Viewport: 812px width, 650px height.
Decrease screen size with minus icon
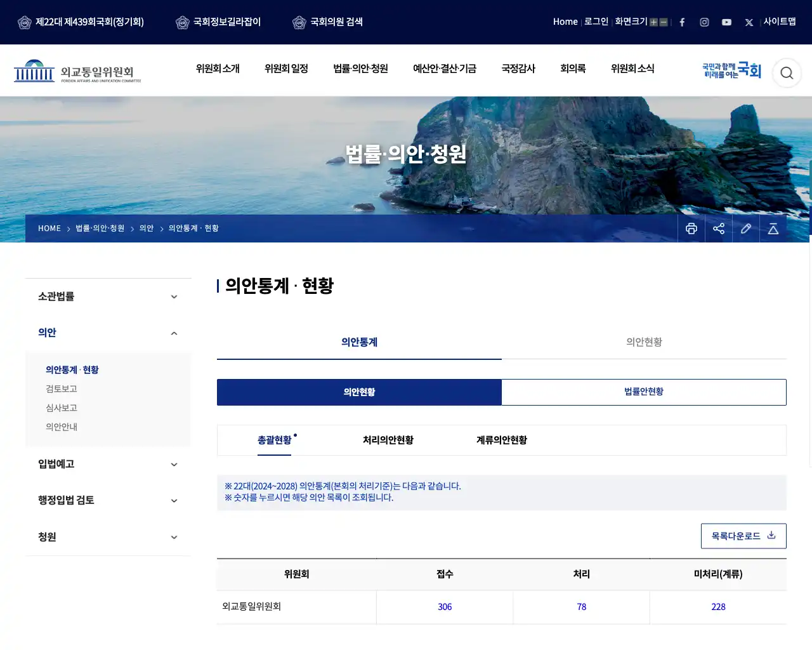664,22
